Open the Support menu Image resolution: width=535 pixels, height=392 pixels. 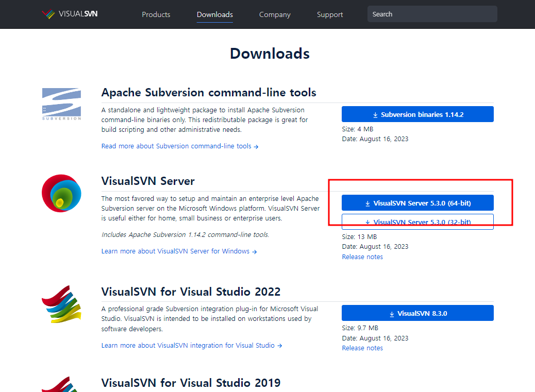point(329,14)
